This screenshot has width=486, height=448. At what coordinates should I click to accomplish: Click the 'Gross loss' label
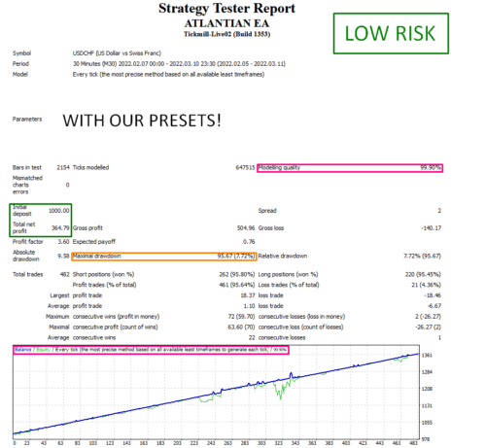(x=271, y=228)
